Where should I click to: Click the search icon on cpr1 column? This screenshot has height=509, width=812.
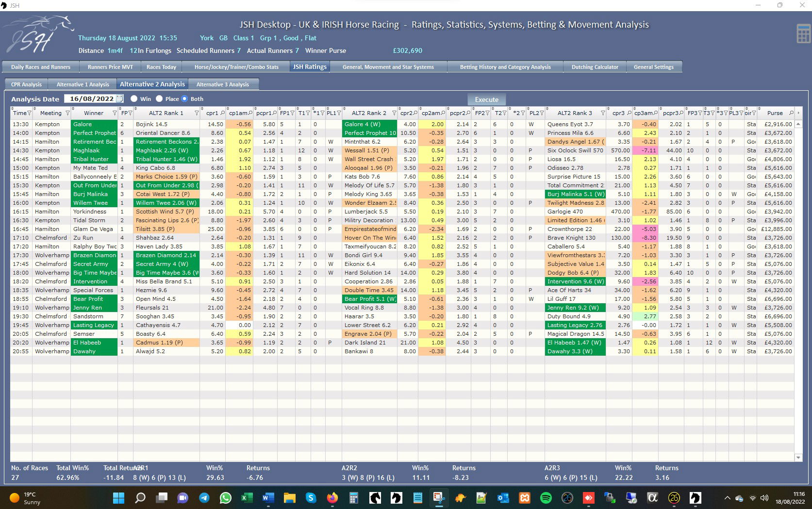(222, 113)
